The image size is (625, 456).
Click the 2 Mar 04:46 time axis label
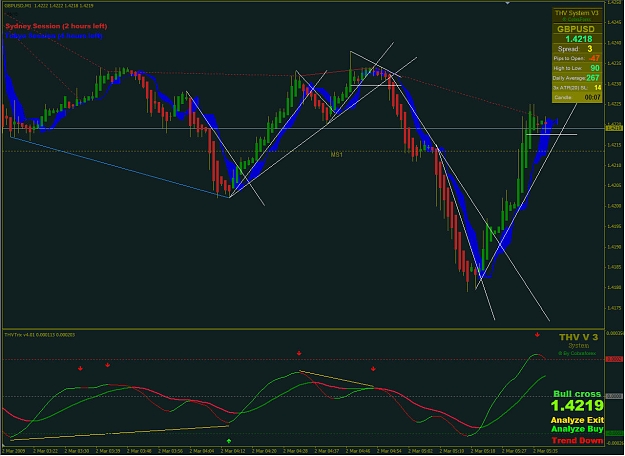(358, 451)
